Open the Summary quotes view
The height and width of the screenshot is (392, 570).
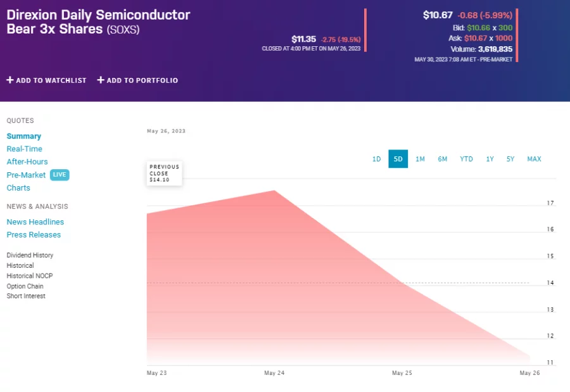[23, 136]
